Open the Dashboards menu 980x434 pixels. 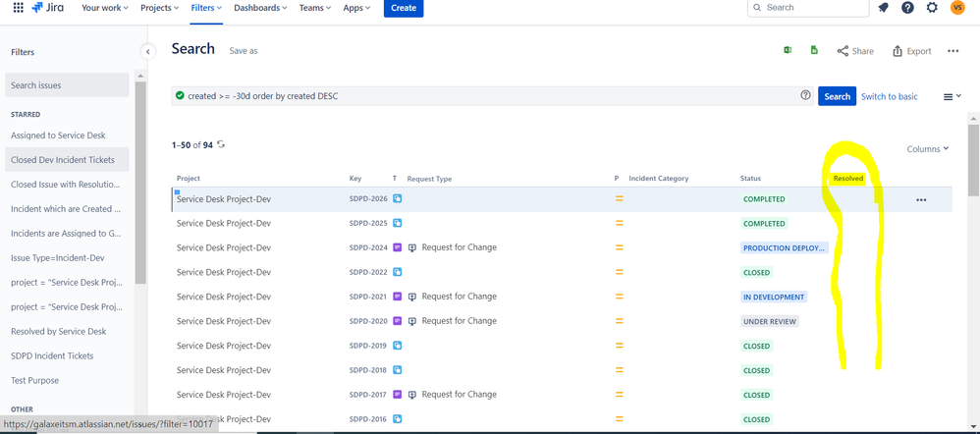coord(260,8)
